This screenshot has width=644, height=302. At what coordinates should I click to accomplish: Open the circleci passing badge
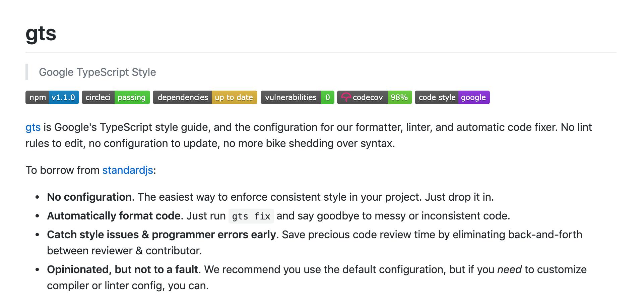tap(116, 97)
